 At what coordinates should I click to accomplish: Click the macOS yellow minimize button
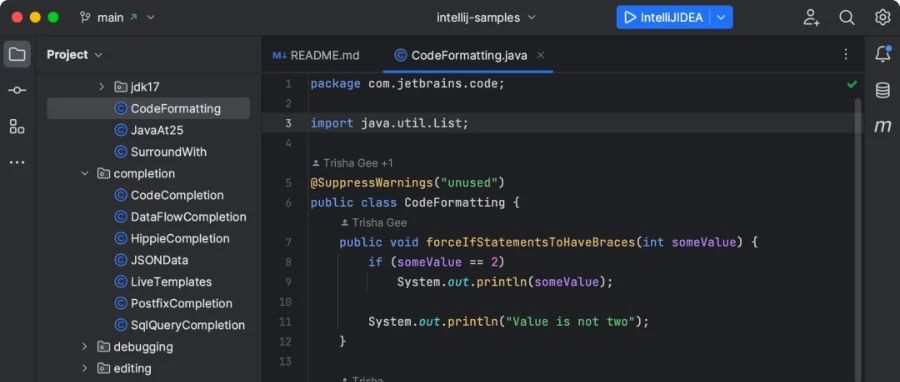click(x=35, y=17)
